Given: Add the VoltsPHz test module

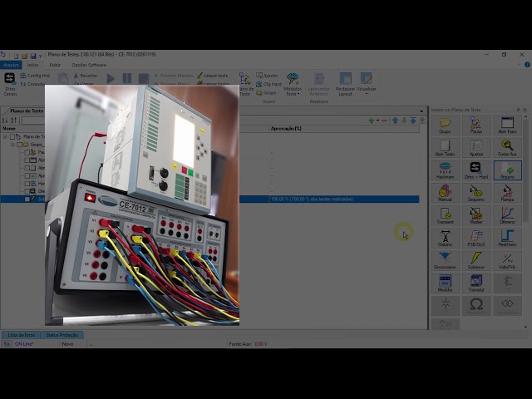Looking at the screenshot, I should click(507, 261).
